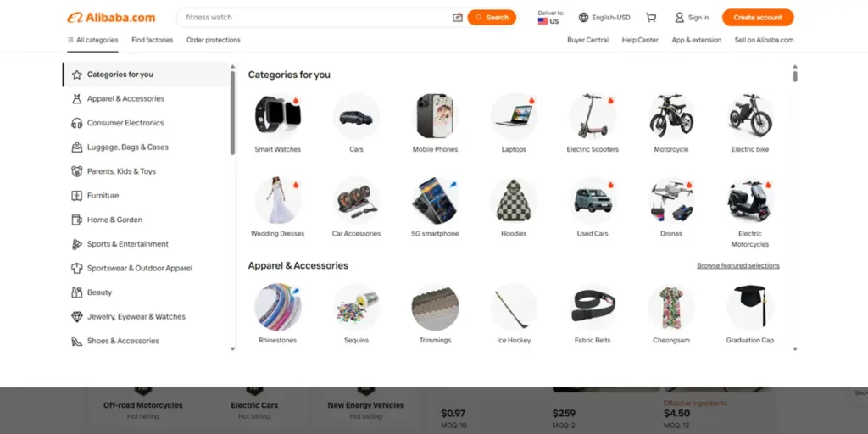Open the shopping cart icon
Screen dimensions: 868x434
point(651,18)
